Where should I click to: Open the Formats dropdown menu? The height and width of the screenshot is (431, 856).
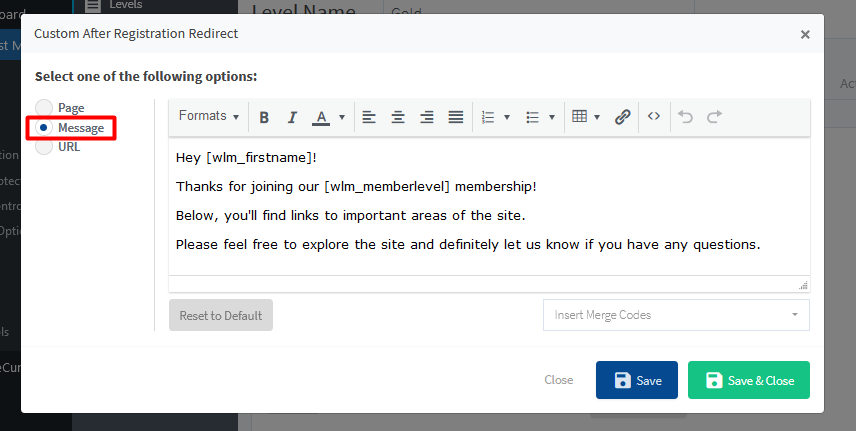[209, 116]
